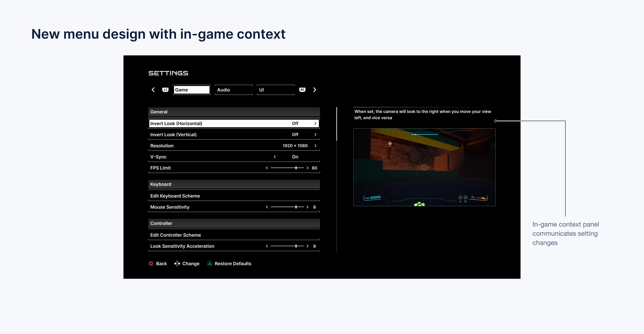The height and width of the screenshot is (334, 644).
Task: Click chevron on Invert Look (Vertical) row
Action: point(315,135)
